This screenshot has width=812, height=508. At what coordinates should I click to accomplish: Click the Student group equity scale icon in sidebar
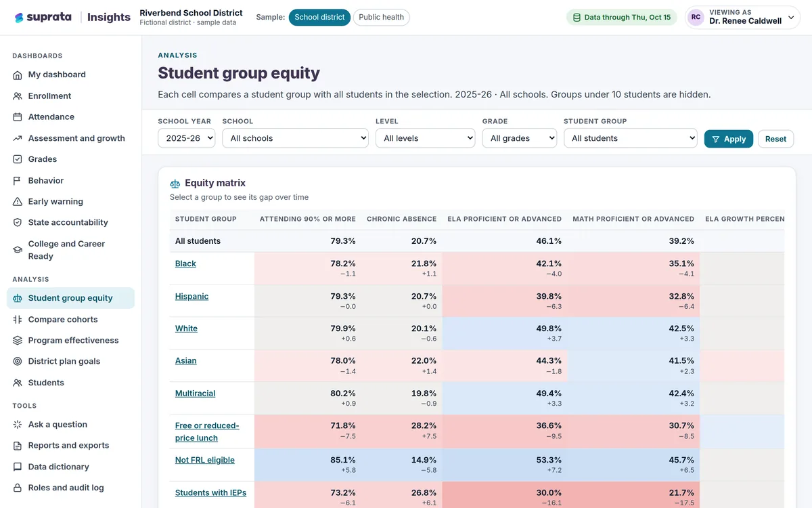coord(18,298)
